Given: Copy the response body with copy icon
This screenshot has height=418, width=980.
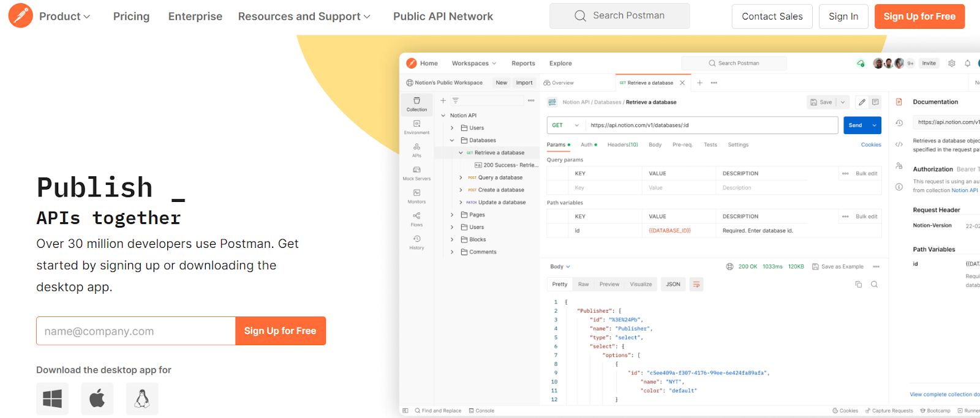Looking at the screenshot, I should pos(859,284).
